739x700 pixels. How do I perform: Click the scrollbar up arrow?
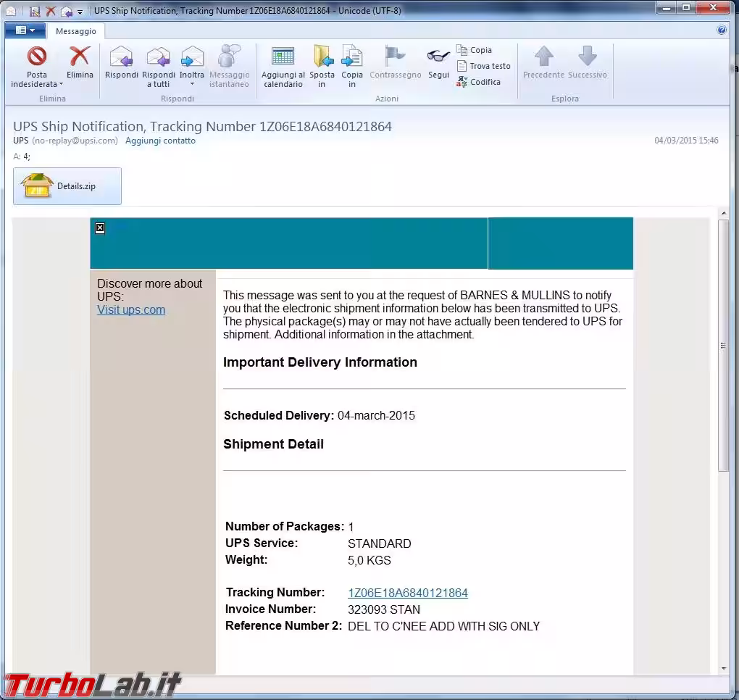click(x=724, y=214)
